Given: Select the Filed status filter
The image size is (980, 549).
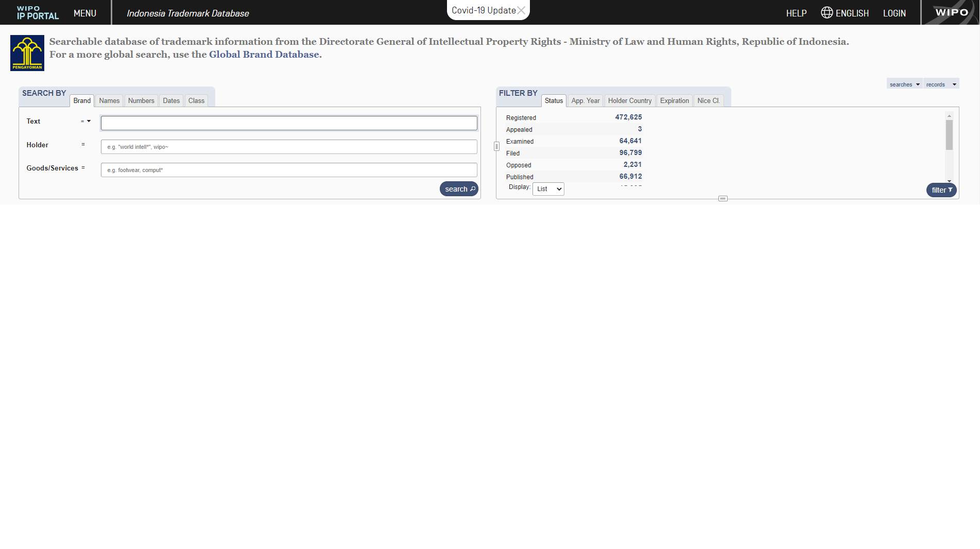Looking at the screenshot, I should coord(513,153).
